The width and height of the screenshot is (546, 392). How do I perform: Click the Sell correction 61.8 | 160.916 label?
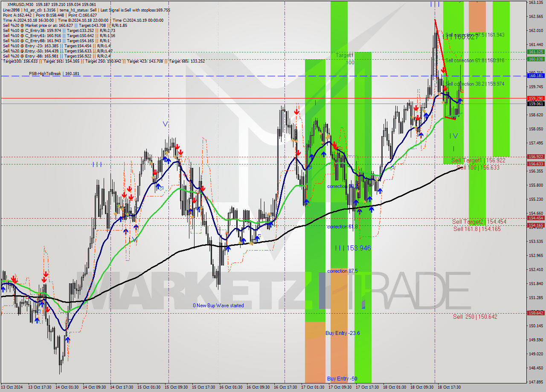point(475,61)
